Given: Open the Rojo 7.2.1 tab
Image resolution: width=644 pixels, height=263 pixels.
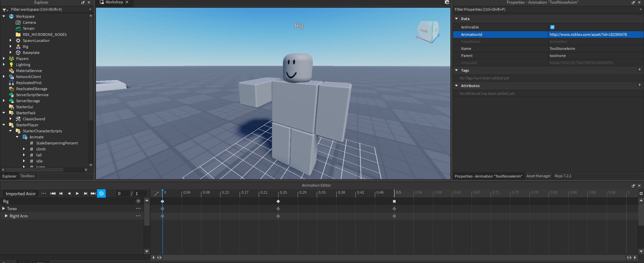Looking at the screenshot, I should [563, 176].
